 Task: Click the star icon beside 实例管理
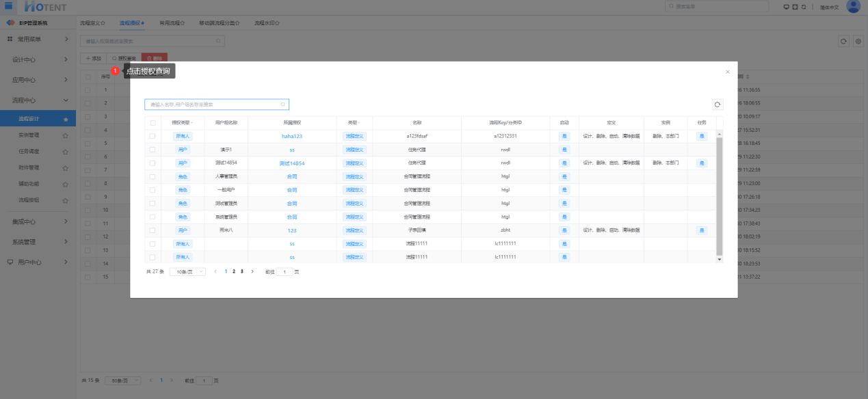[66, 135]
